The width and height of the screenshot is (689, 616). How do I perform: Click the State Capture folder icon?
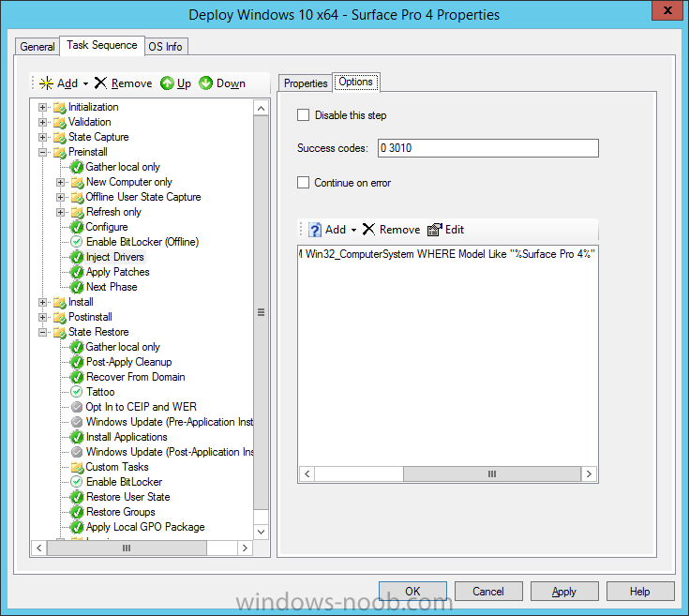tap(60, 137)
